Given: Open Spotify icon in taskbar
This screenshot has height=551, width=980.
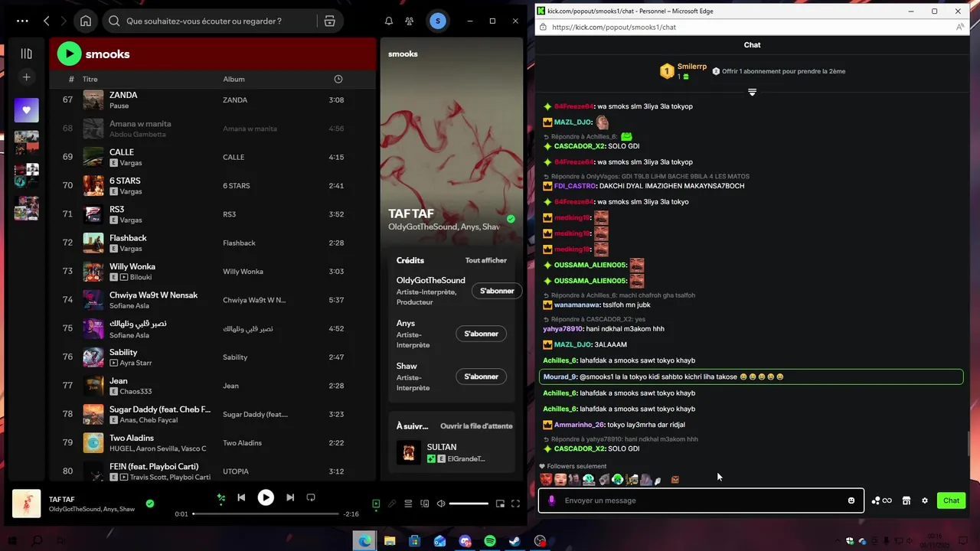Looking at the screenshot, I should [x=490, y=541].
